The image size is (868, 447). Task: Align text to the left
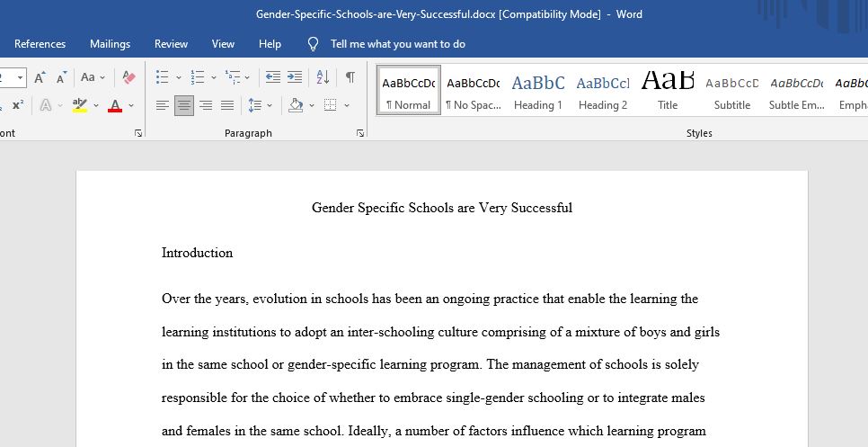point(163,105)
